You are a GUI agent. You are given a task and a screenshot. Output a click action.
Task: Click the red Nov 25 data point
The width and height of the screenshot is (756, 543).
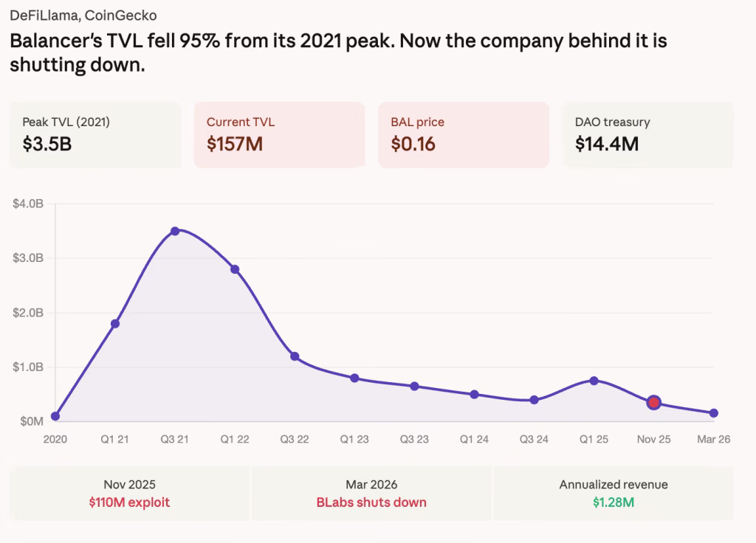point(653,402)
